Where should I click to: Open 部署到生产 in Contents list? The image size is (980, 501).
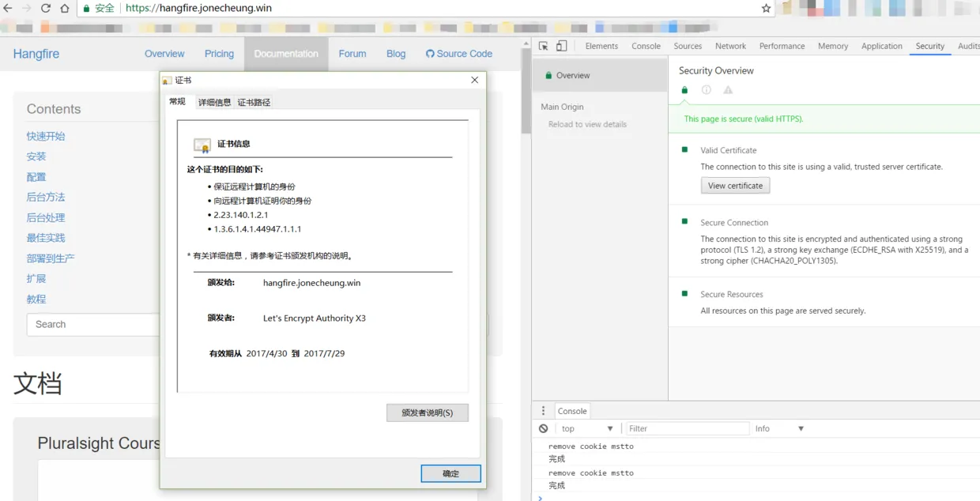tap(51, 258)
